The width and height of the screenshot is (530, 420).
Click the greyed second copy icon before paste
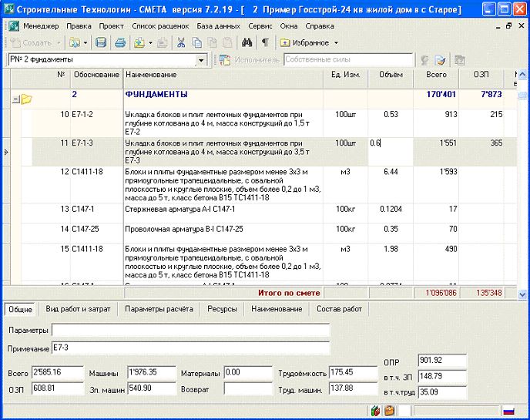click(213, 42)
